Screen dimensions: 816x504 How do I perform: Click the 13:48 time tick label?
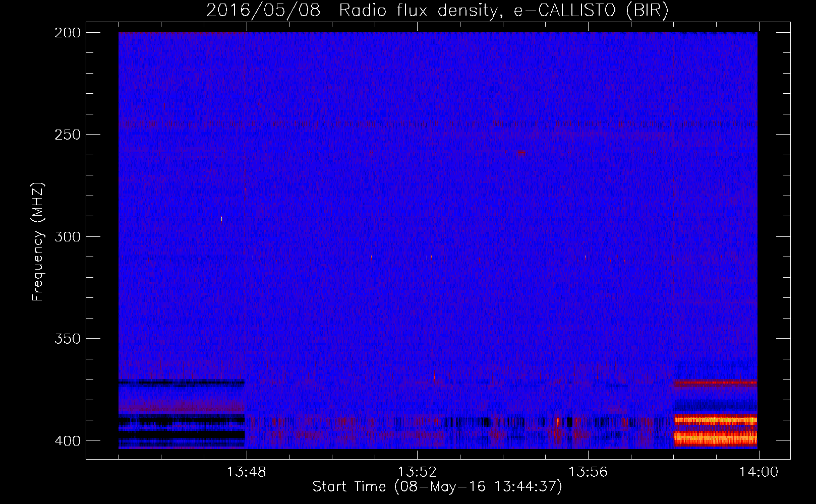[x=246, y=472]
